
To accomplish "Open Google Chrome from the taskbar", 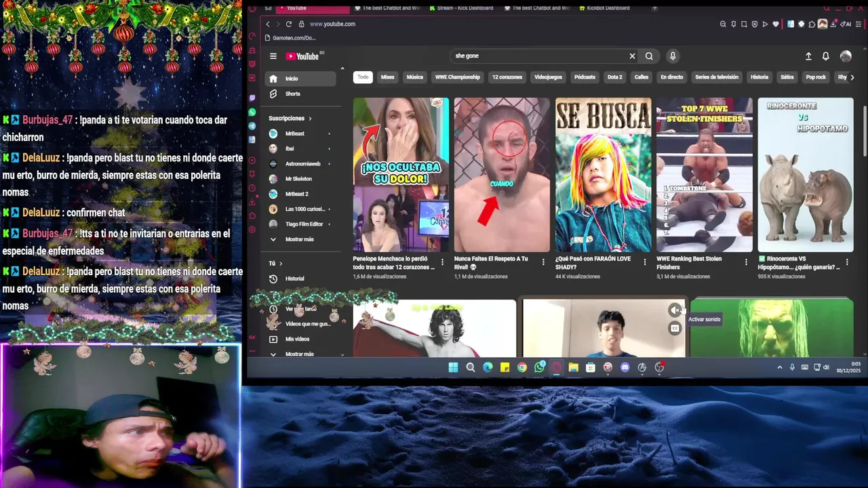I will click(x=521, y=367).
